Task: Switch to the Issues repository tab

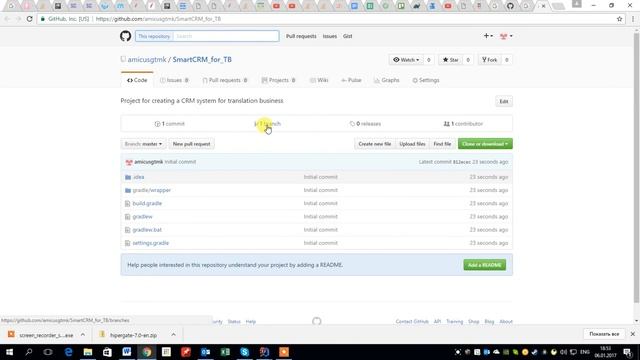Action: point(174,80)
